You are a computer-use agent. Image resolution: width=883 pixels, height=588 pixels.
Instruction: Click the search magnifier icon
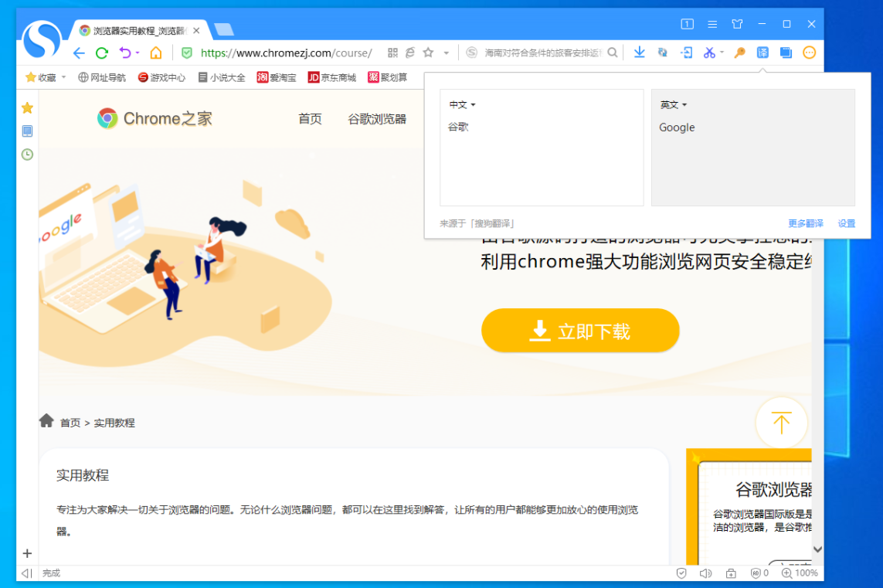[x=613, y=53]
